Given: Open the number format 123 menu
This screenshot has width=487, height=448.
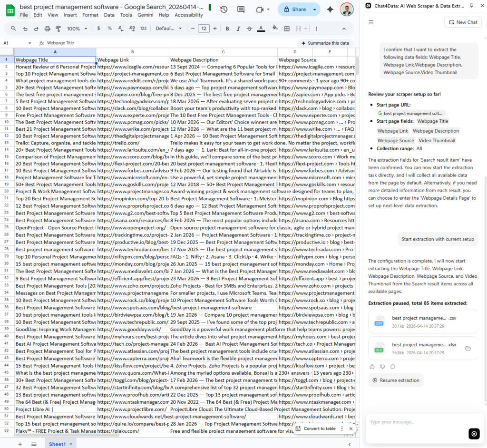Looking at the screenshot, I should [x=143, y=29].
